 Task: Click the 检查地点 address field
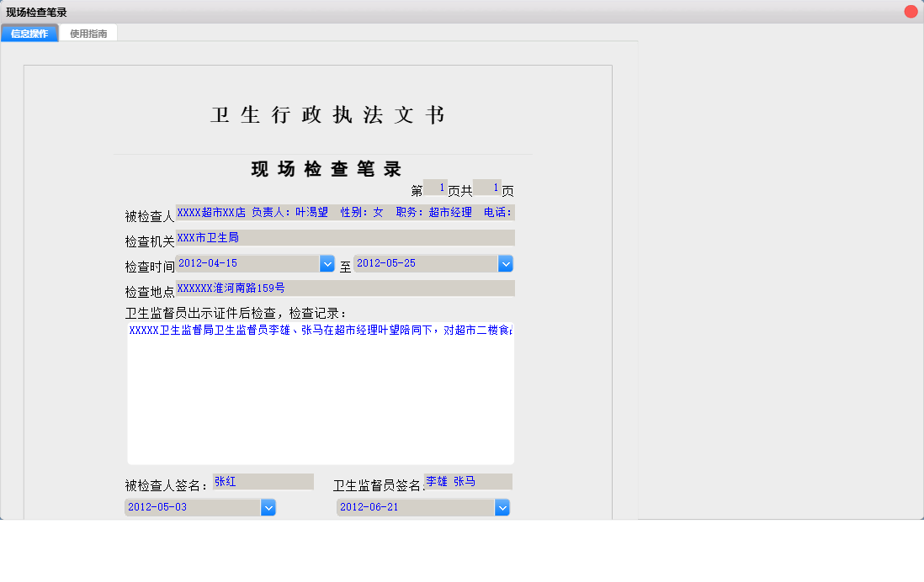click(345, 288)
